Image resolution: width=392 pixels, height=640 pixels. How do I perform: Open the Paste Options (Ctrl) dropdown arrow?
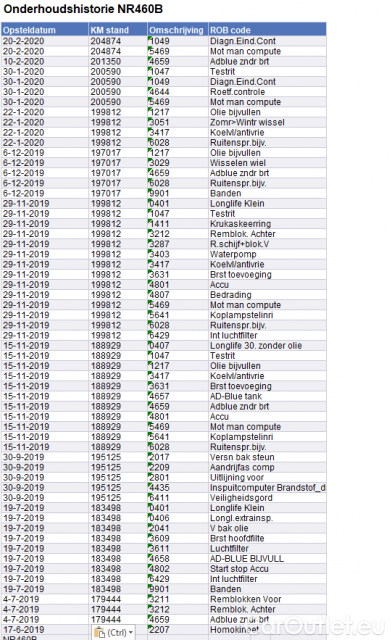(x=131, y=633)
